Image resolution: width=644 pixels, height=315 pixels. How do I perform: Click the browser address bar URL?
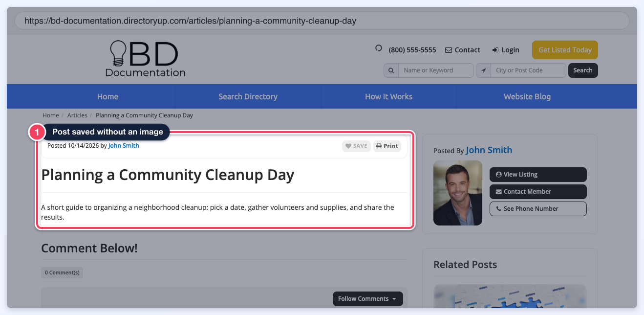tap(190, 21)
